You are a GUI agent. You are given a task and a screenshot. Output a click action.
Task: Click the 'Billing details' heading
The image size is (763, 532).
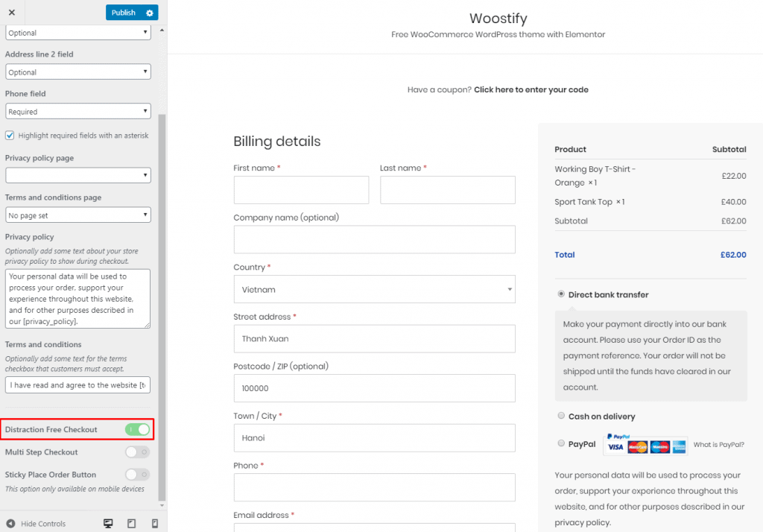277,141
